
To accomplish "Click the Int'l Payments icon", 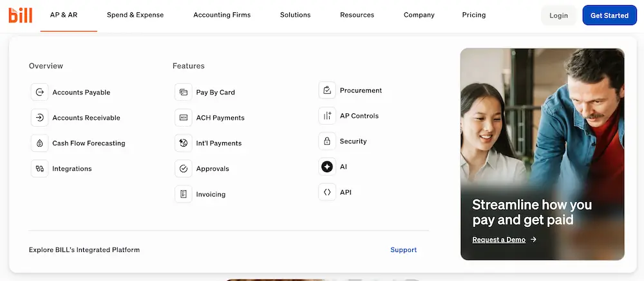I will pyautogui.click(x=183, y=143).
